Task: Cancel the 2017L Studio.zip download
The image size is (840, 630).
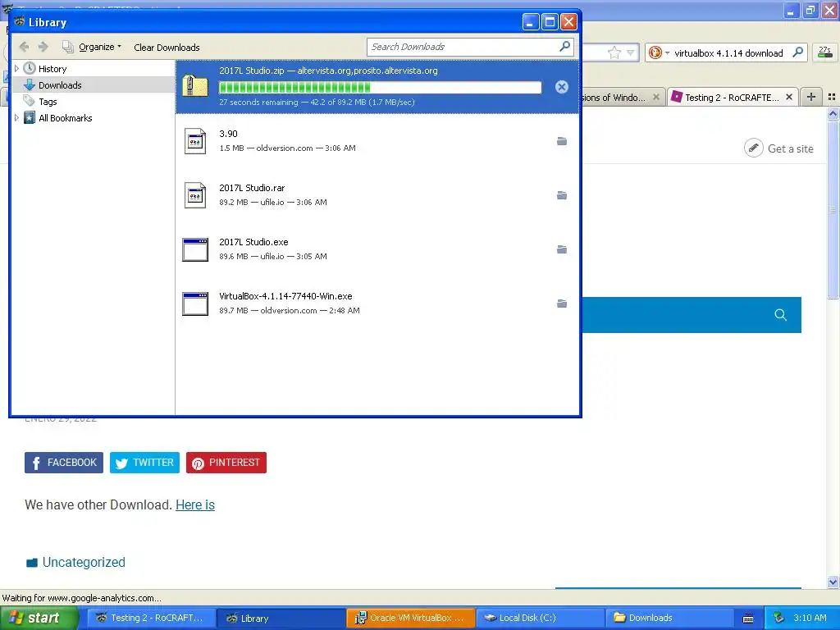Action: click(561, 87)
